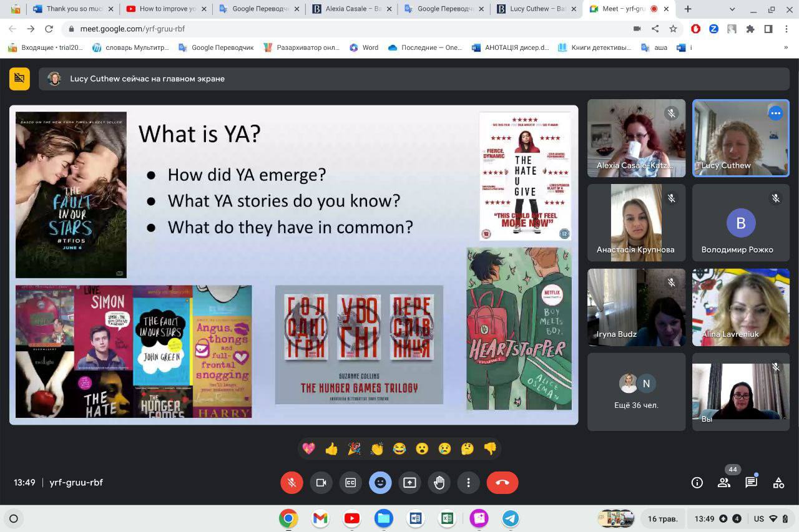Open the extensions puzzle icon

click(x=750, y=29)
